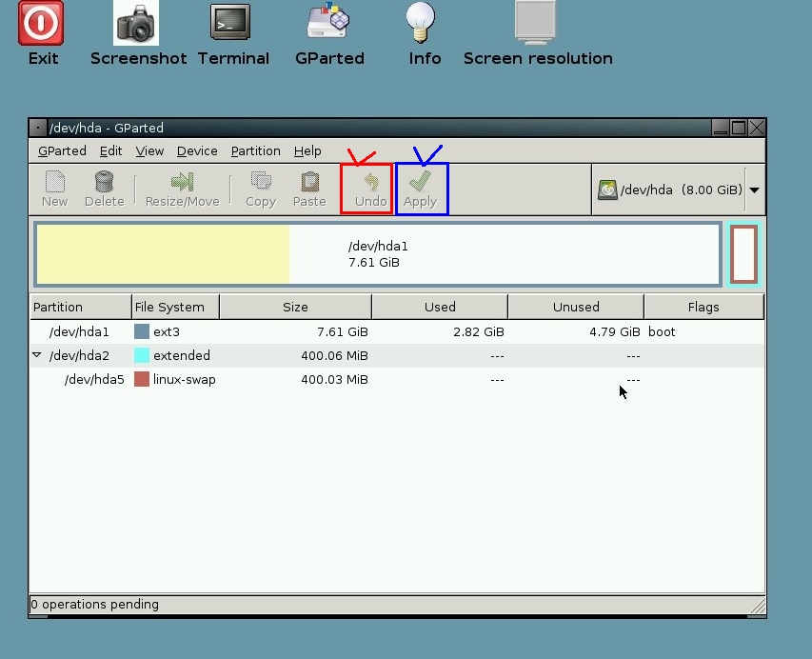Open the window menu button in GParted title bar
This screenshot has width=812, height=659.
(x=38, y=128)
